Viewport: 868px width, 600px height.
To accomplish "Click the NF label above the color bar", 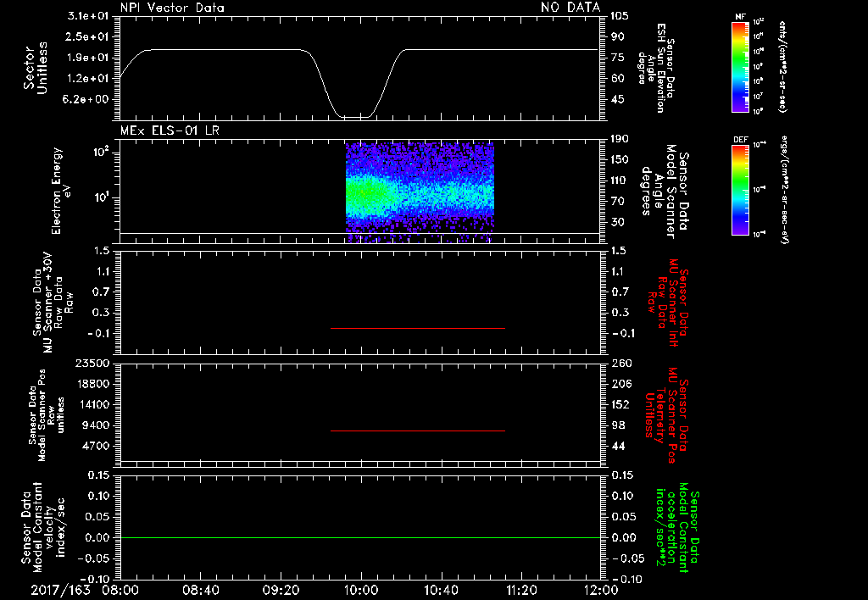I will 741,17.
